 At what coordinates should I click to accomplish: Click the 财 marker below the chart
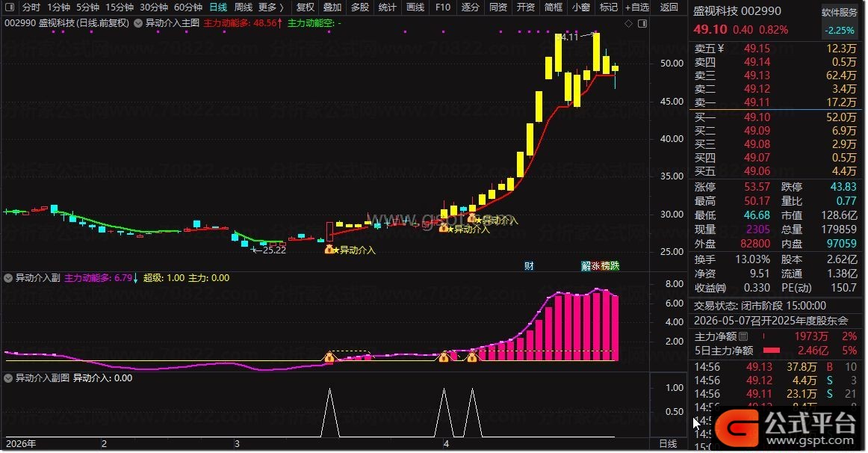tap(529, 266)
